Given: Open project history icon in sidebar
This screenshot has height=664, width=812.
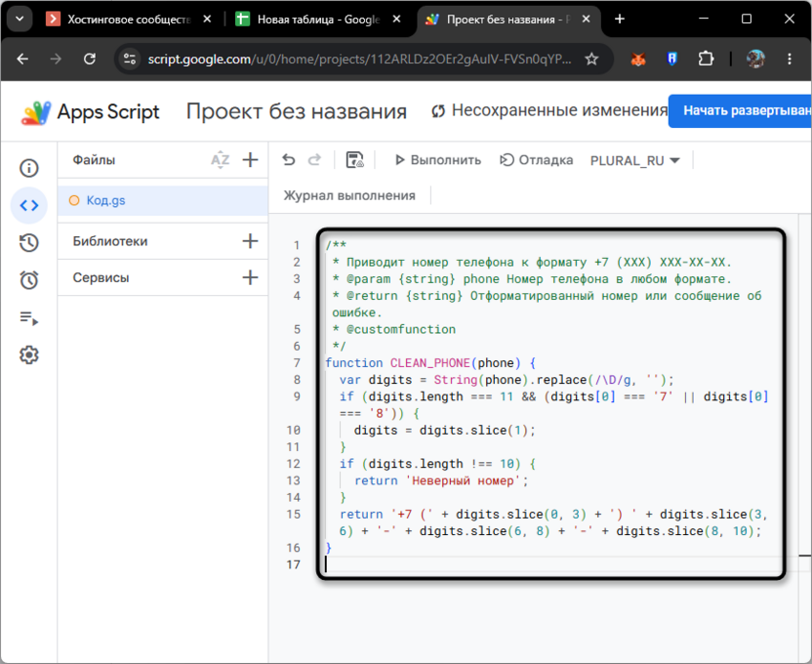Looking at the screenshot, I should tap(29, 243).
